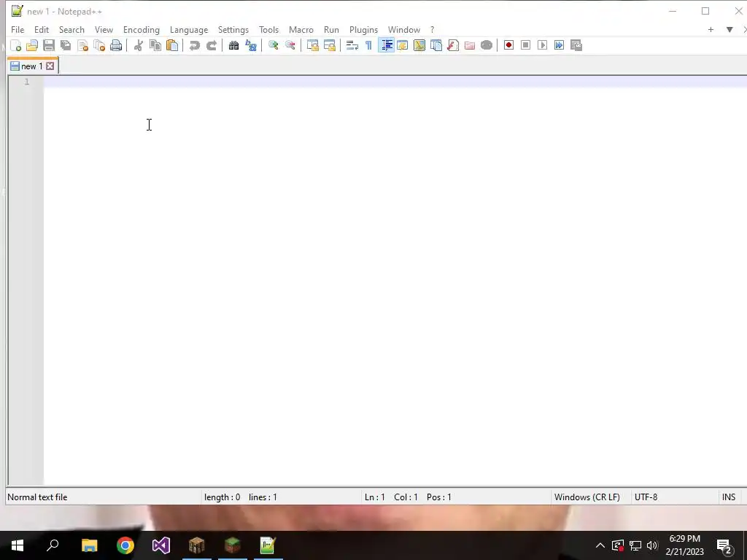747x560 pixels.
Task: Open File Explorer from the taskbar
Action: 89,545
